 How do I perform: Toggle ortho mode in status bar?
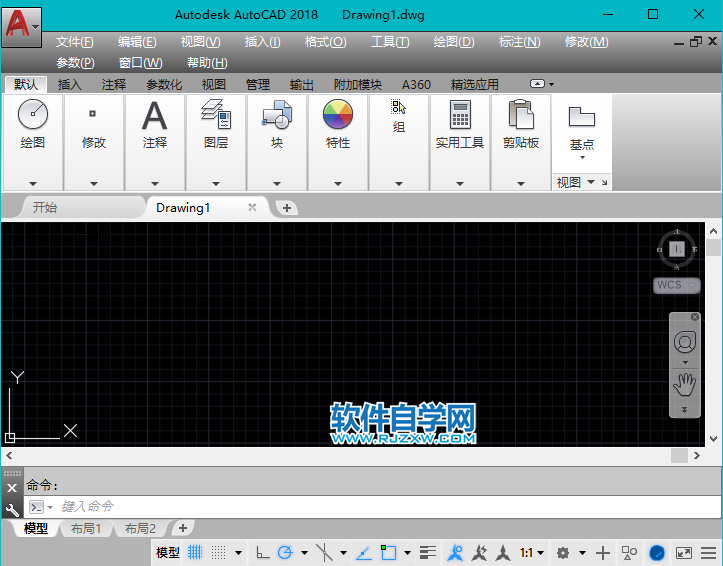click(262, 552)
